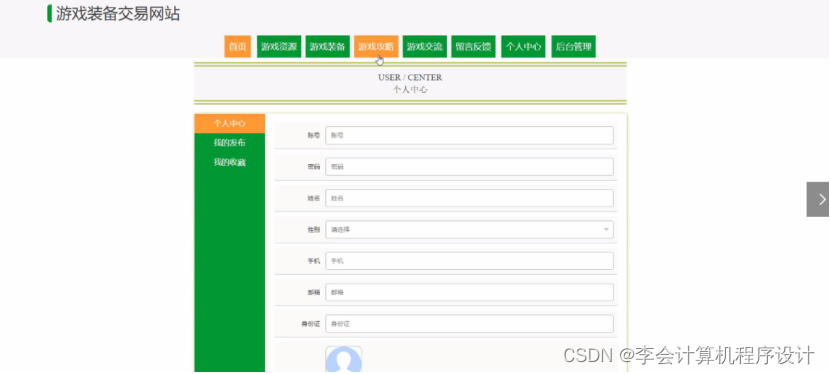Open 游戏装备 navigation item
The width and height of the screenshot is (830, 374).
tap(328, 47)
